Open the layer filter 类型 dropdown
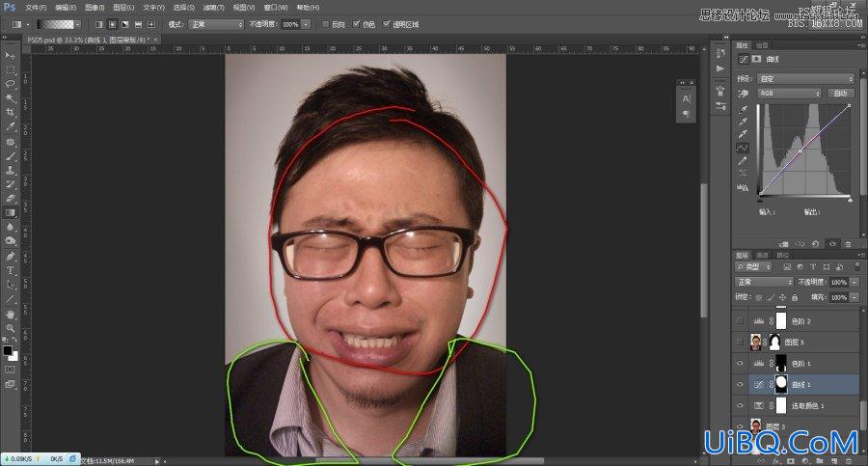Image resolution: width=868 pixels, height=466 pixels. (x=753, y=267)
